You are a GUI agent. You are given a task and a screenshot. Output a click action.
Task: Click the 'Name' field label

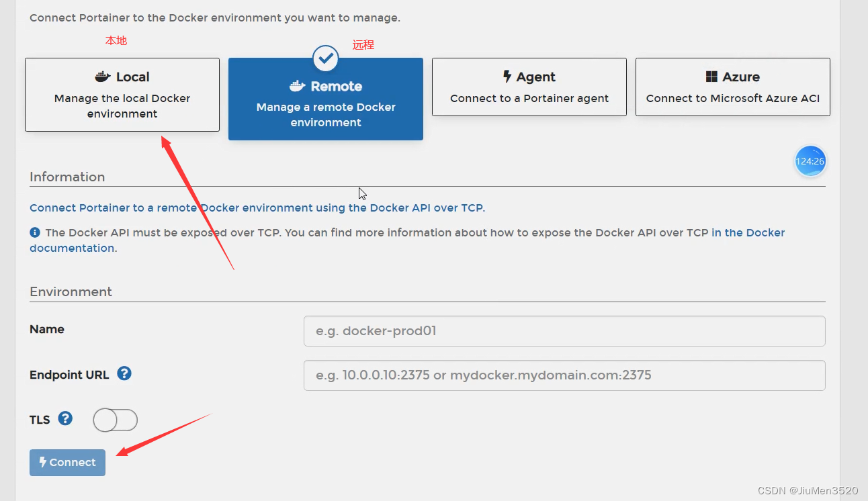[x=47, y=329]
